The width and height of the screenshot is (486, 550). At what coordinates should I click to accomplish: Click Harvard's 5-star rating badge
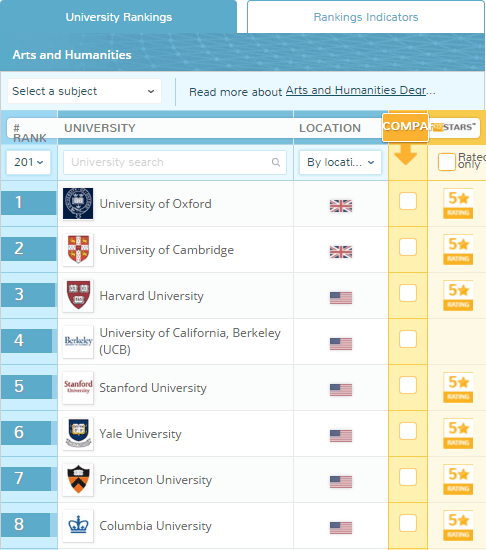[458, 295]
